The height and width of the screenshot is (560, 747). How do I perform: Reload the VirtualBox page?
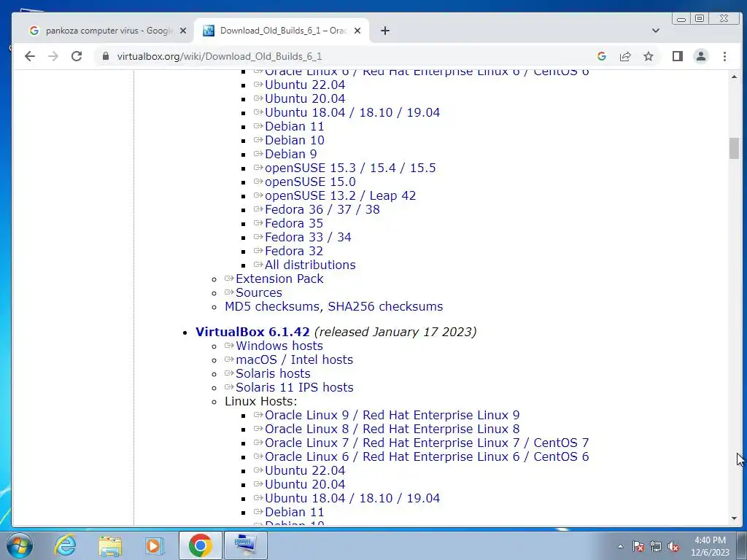(x=77, y=56)
